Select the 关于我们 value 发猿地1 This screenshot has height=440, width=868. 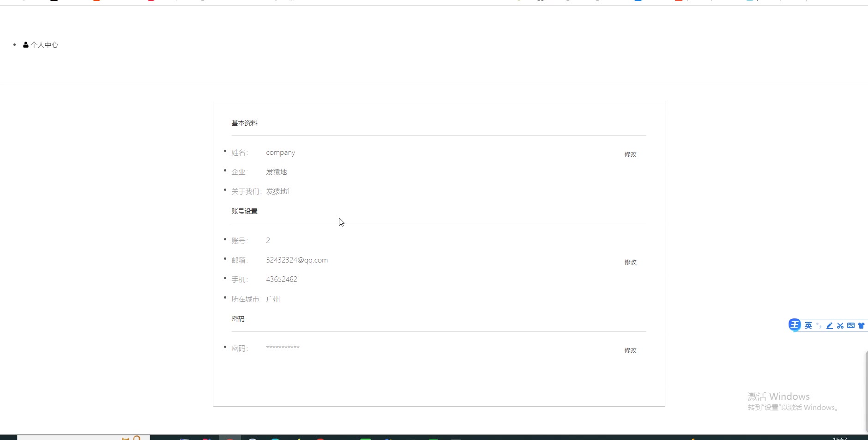(x=278, y=191)
